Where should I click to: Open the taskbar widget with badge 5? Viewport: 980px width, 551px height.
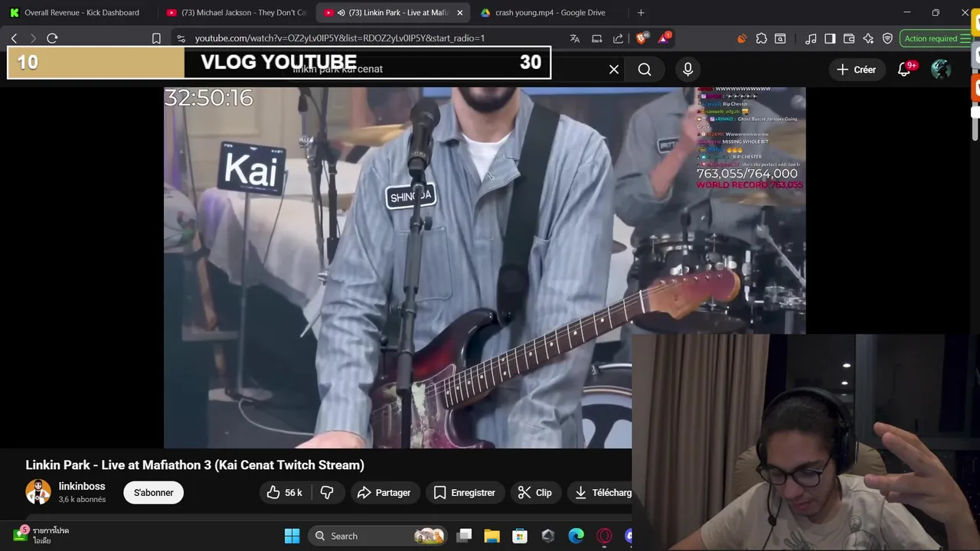[41, 535]
